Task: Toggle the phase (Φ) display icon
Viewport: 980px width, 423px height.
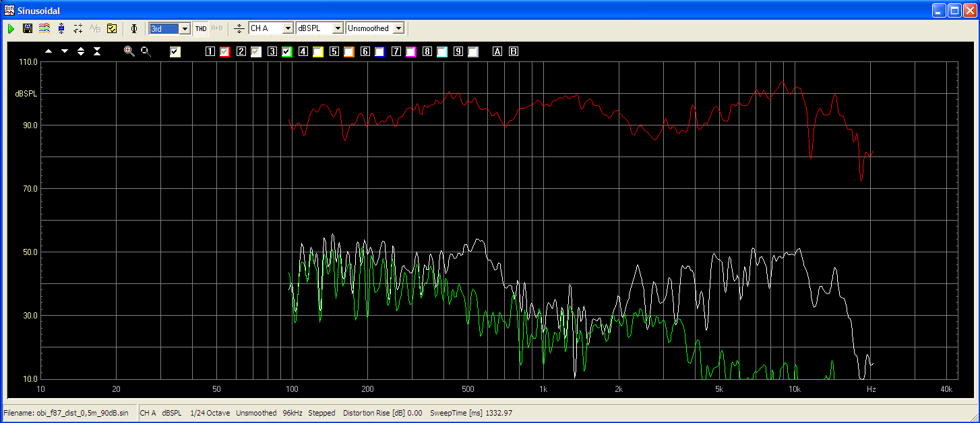Action: (x=133, y=28)
